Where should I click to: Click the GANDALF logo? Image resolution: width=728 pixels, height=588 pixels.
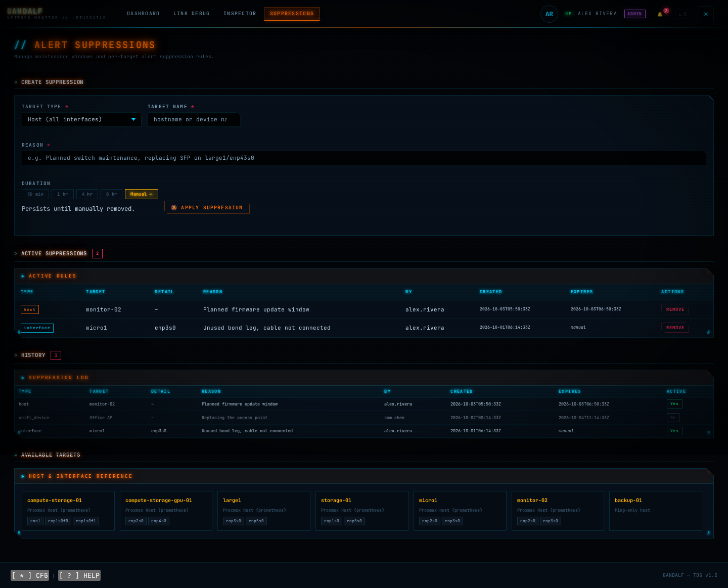pyautogui.click(x=25, y=11)
